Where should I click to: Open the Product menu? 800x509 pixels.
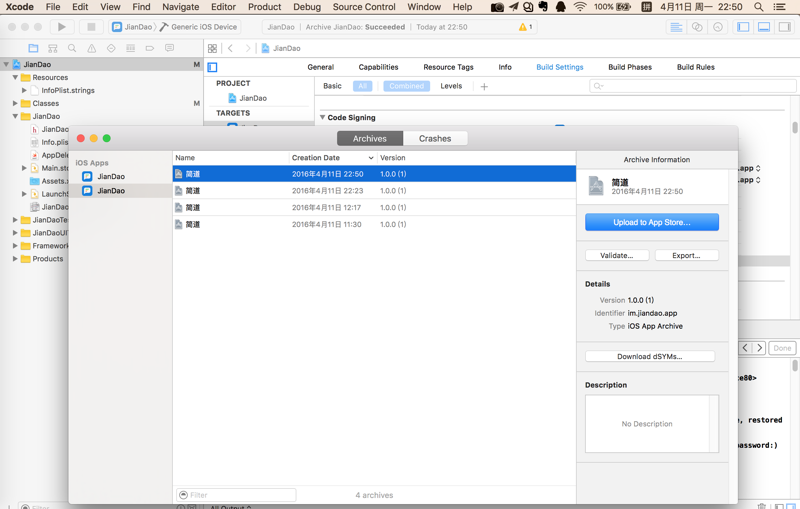click(264, 7)
